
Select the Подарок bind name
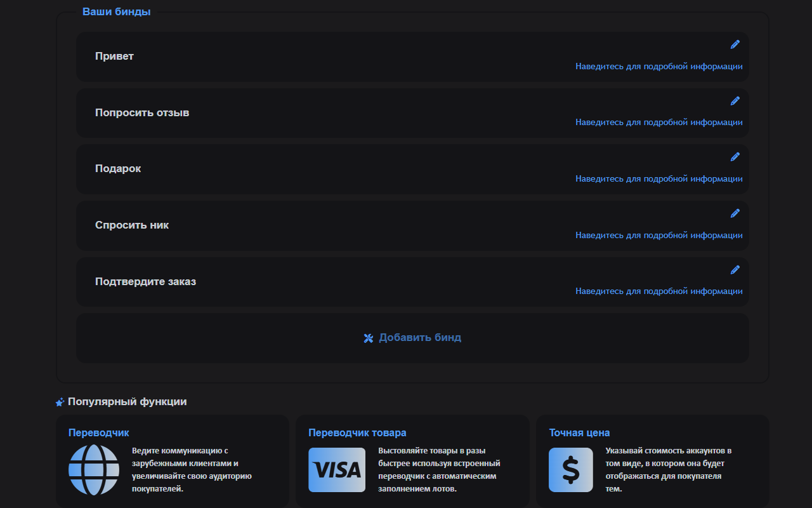118,169
